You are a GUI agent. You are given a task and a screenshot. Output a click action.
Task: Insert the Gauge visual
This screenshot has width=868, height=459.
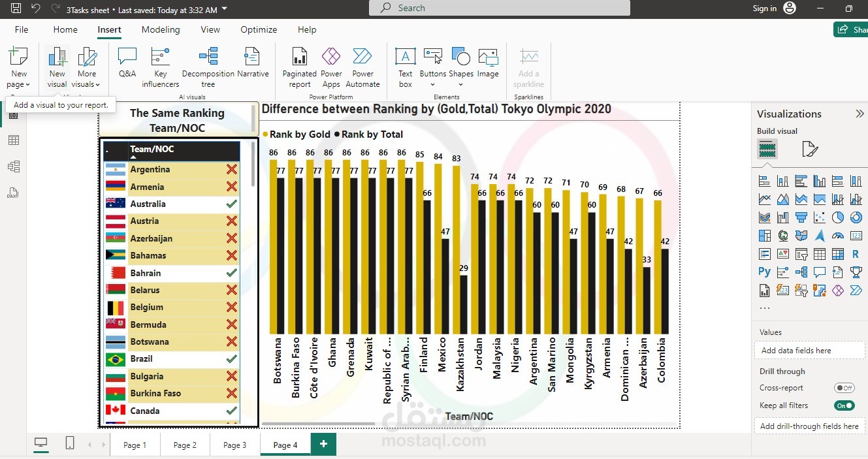[837, 236]
